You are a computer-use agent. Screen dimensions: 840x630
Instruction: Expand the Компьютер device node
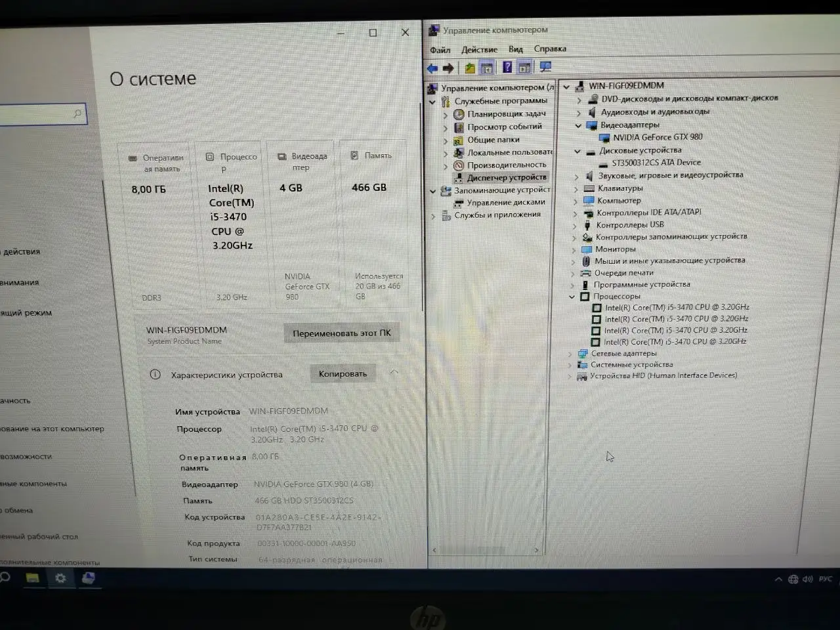coord(576,201)
